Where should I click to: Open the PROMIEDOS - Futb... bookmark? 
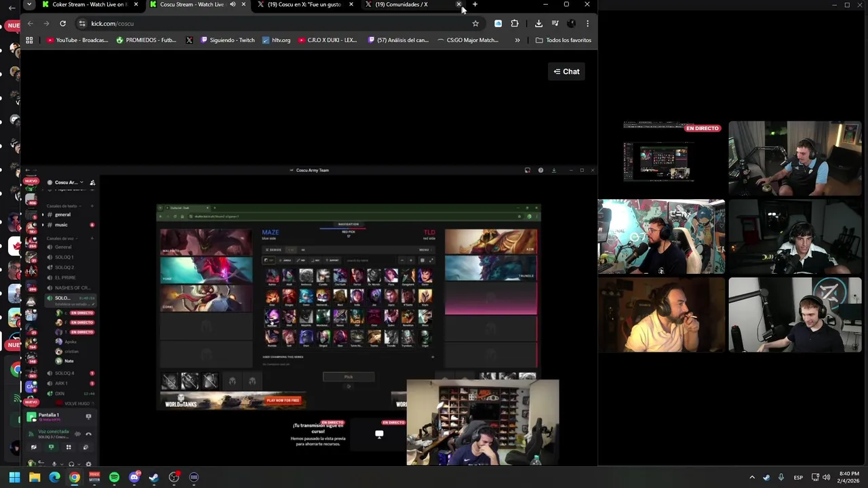[146, 41]
